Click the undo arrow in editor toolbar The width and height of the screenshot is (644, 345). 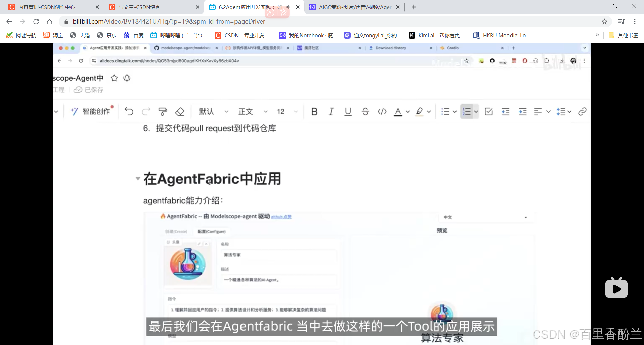[x=129, y=111]
